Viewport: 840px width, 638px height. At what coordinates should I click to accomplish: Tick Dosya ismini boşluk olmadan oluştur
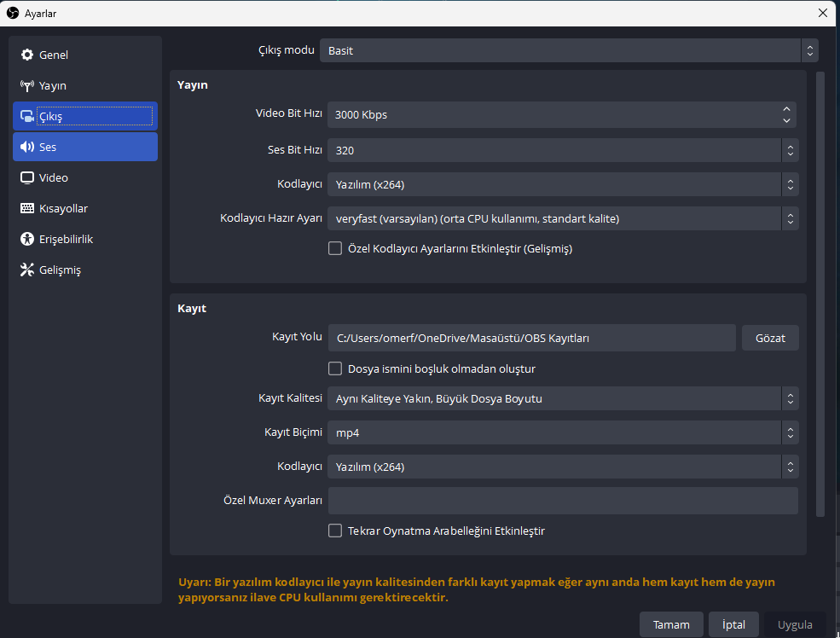coord(335,368)
